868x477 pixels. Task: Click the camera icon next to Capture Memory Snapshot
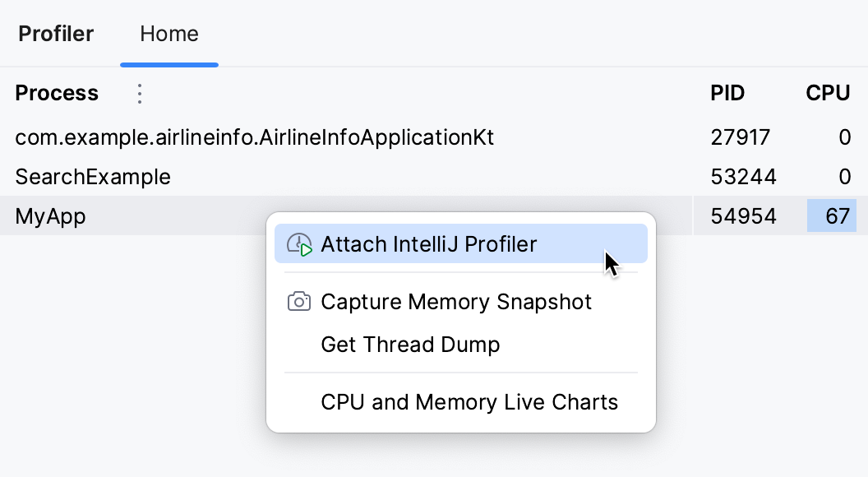click(301, 302)
